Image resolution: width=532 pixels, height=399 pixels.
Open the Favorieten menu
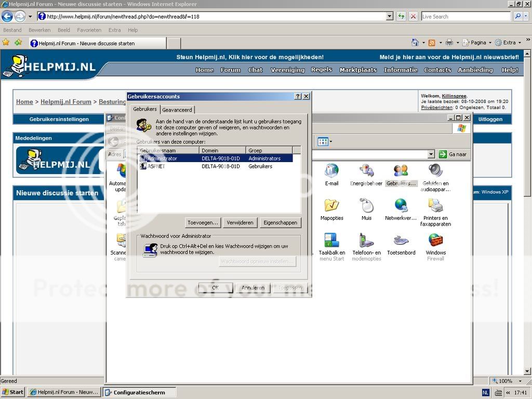pos(89,30)
